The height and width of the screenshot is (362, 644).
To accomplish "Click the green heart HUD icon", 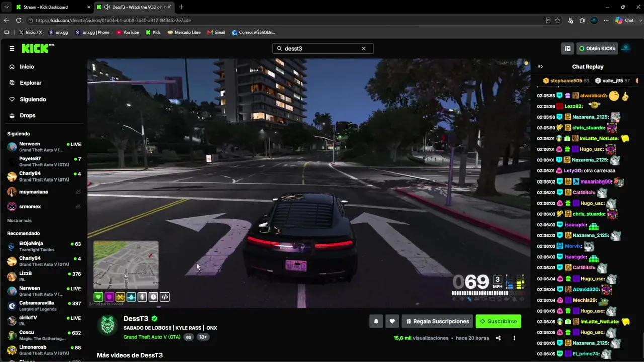I will pyautogui.click(x=98, y=297).
